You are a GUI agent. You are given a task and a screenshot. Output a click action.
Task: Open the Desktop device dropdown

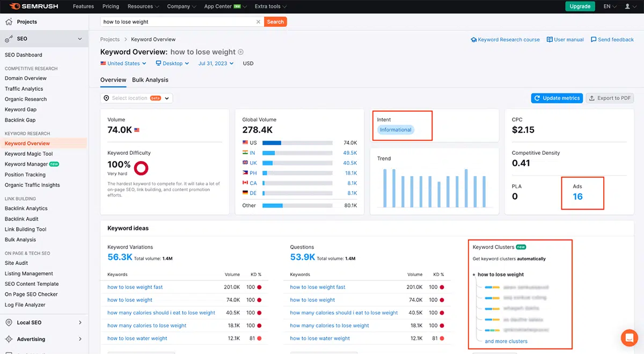(x=172, y=63)
